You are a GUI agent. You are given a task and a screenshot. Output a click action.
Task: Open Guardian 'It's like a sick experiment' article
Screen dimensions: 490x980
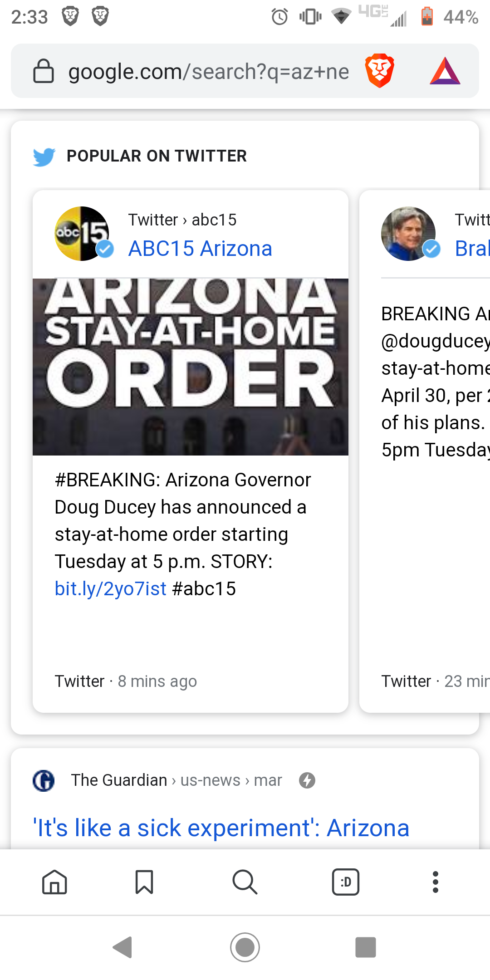[221, 828]
